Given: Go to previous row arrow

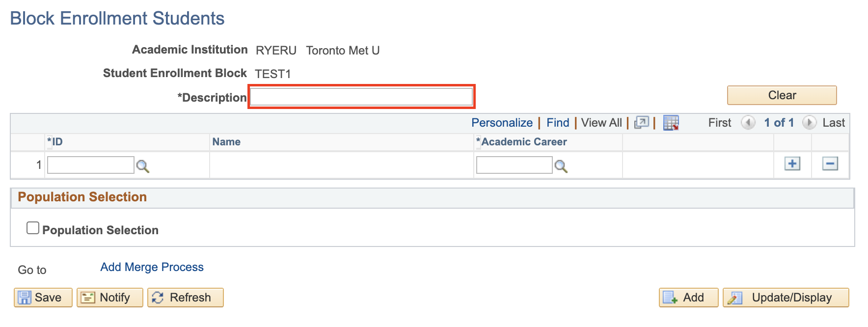Looking at the screenshot, I should coord(748,123).
